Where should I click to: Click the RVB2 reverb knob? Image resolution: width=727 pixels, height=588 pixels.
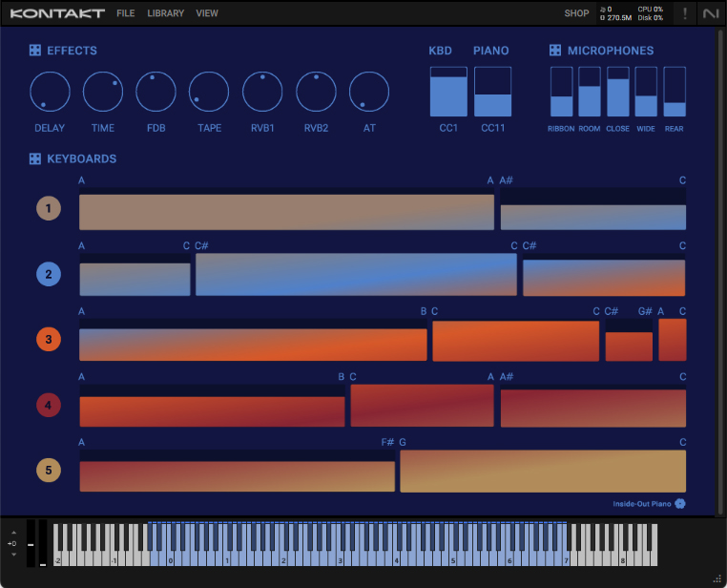pos(316,93)
